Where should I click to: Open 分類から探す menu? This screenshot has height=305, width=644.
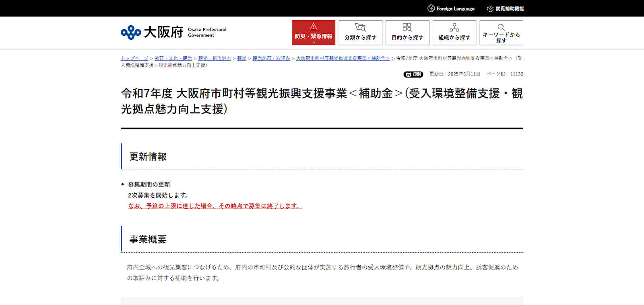pyautogui.click(x=361, y=33)
